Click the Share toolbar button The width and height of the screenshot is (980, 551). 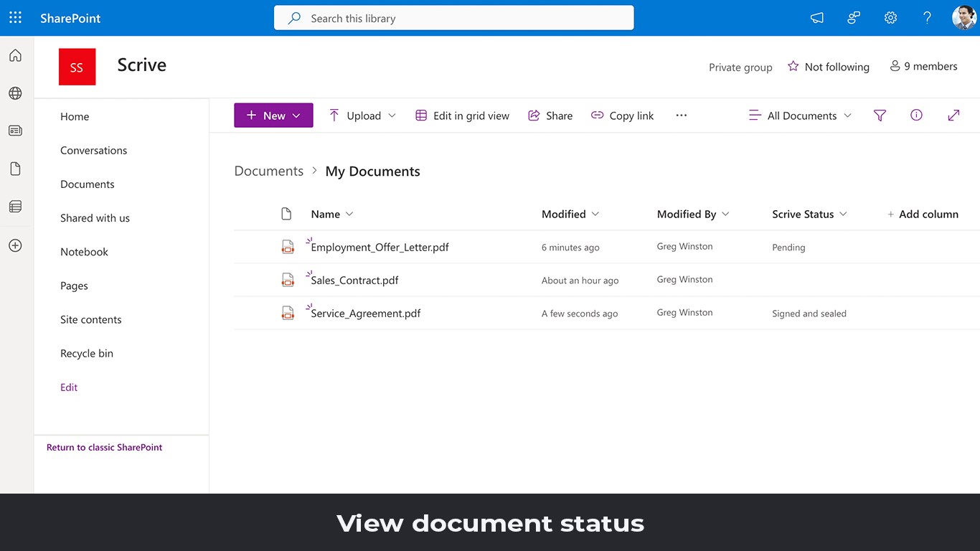550,116
